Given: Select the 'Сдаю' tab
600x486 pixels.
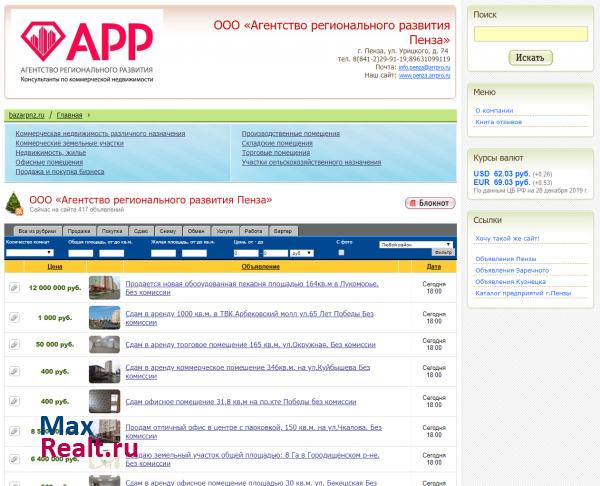Looking at the screenshot, I should (141, 231).
